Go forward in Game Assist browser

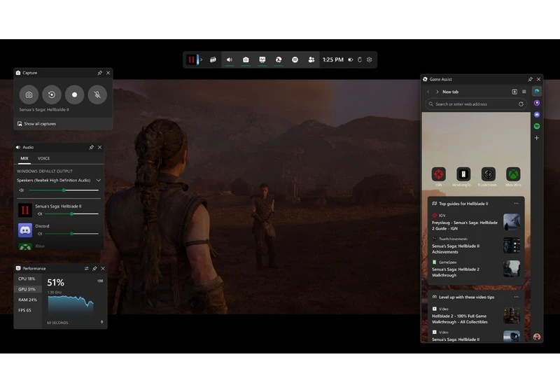point(437,92)
